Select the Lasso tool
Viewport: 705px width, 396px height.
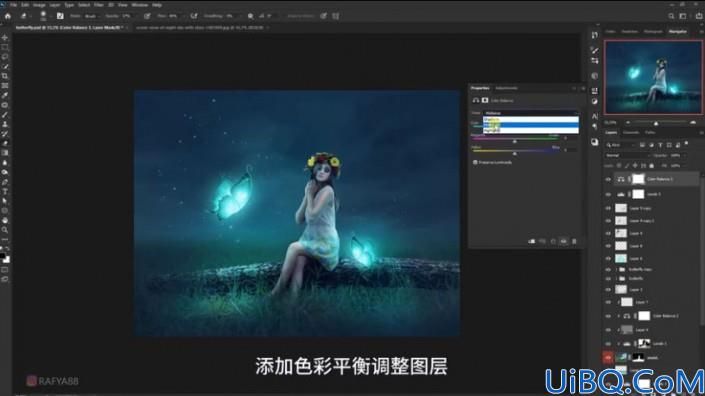point(5,57)
